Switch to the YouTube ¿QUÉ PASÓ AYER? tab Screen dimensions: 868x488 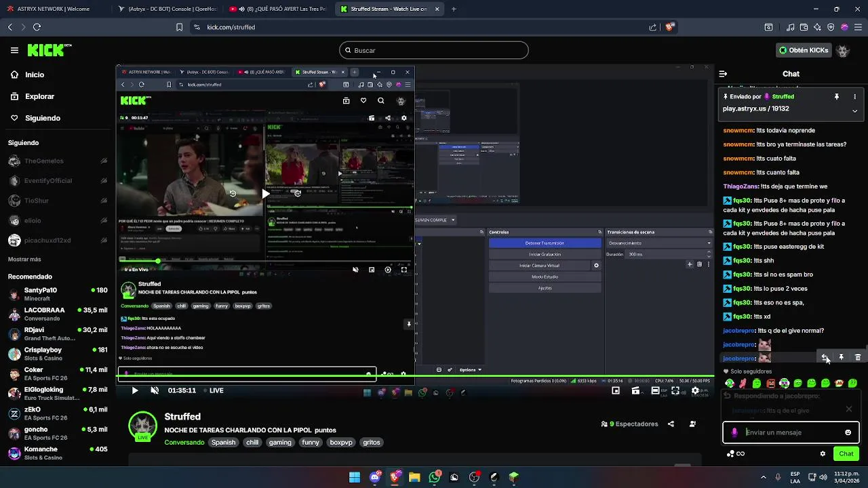278,9
